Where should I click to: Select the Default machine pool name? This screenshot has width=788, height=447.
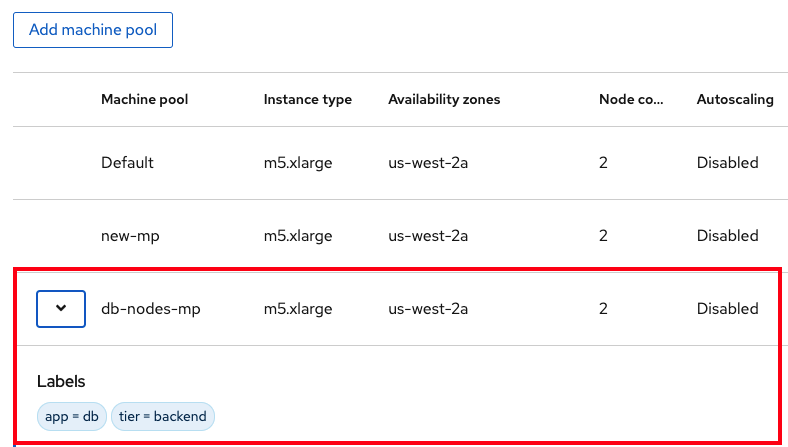(x=127, y=163)
